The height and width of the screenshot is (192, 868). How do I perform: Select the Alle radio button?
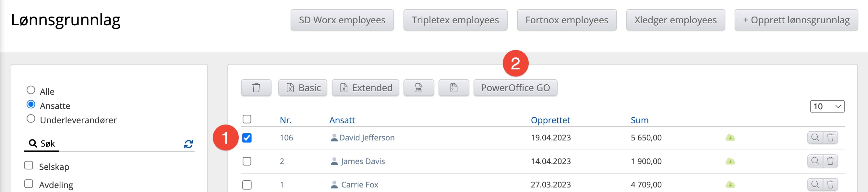click(x=31, y=90)
